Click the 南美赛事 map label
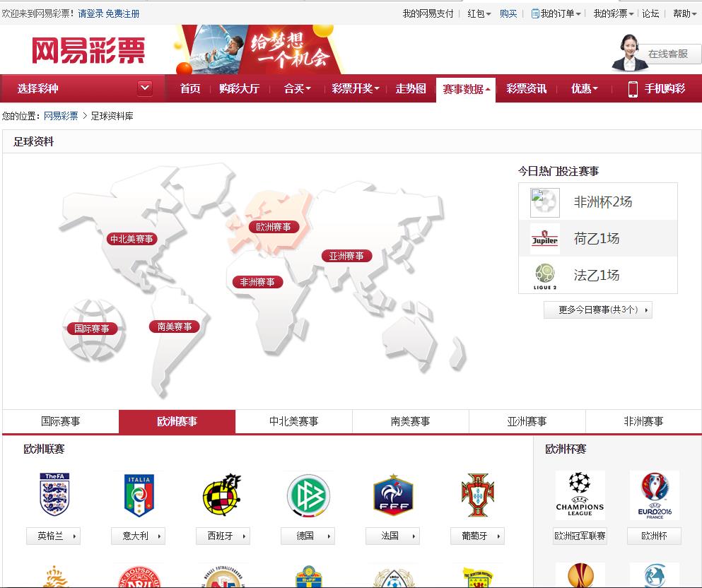Viewport: 702px width, 588px height. point(175,327)
